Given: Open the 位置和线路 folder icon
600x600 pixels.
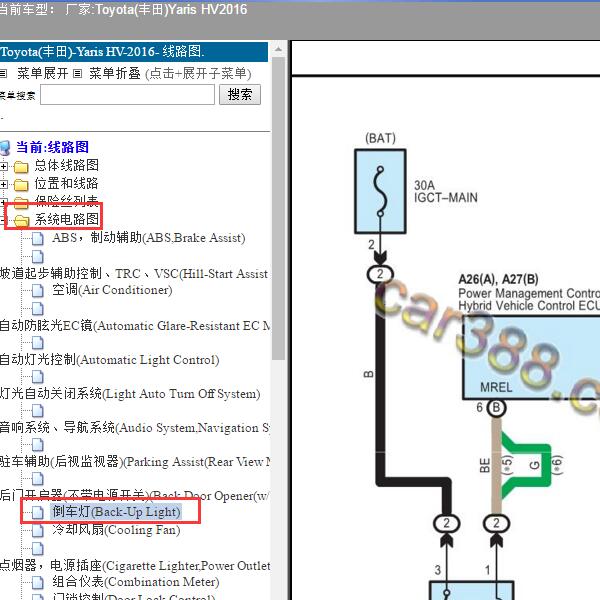Looking at the screenshot, I should [21, 185].
